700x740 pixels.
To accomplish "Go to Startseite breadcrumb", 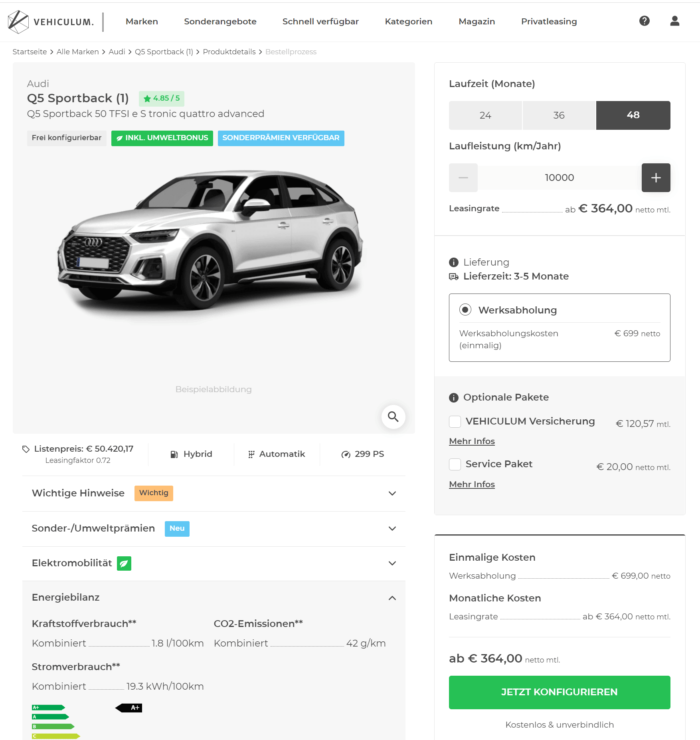I will (x=30, y=52).
